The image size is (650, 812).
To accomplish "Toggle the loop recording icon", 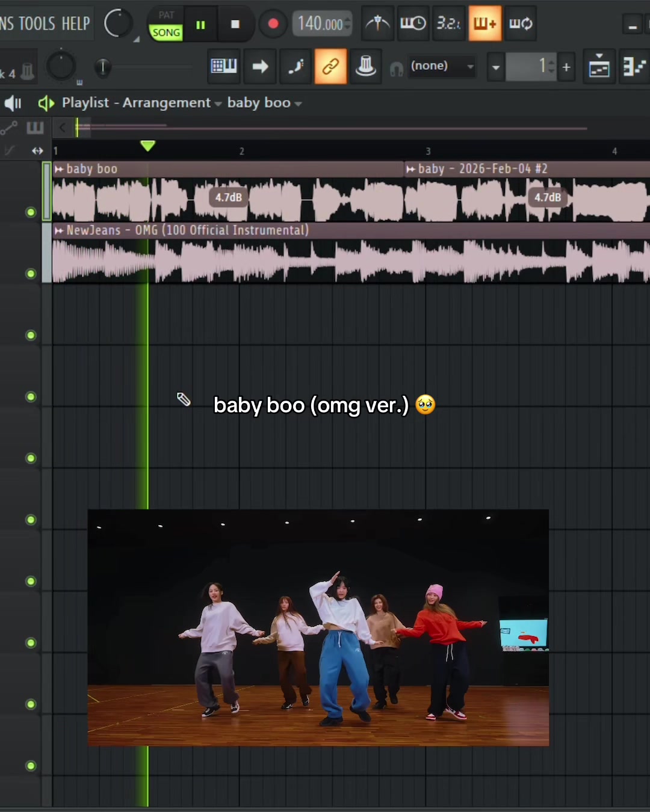I will click(x=521, y=23).
